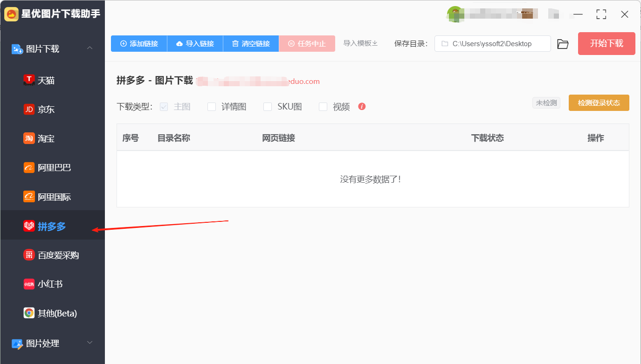The height and width of the screenshot is (364, 641).
Task: Expand the 图片处理 section chevron
Action: coord(90,343)
